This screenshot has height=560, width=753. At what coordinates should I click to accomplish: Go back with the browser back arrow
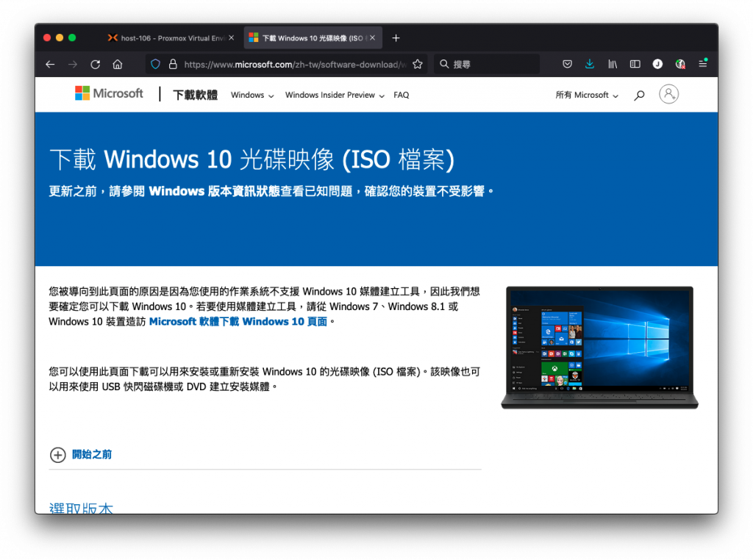[50, 64]
